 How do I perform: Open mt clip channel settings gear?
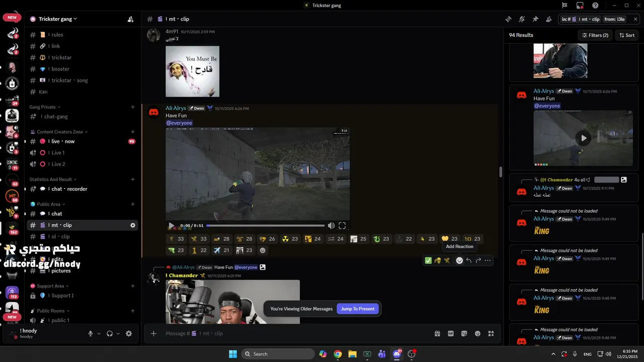pyautogui.click(x=133, y=225)
